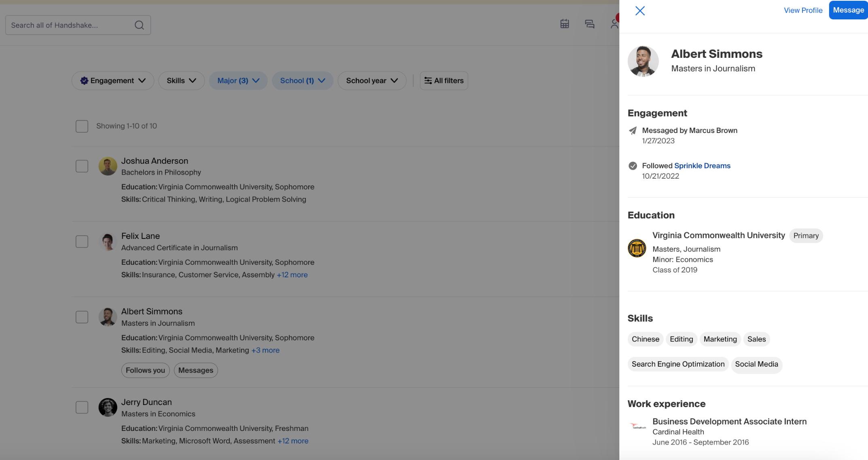Check the select-all checkbox above the results list

pos(82,126)
